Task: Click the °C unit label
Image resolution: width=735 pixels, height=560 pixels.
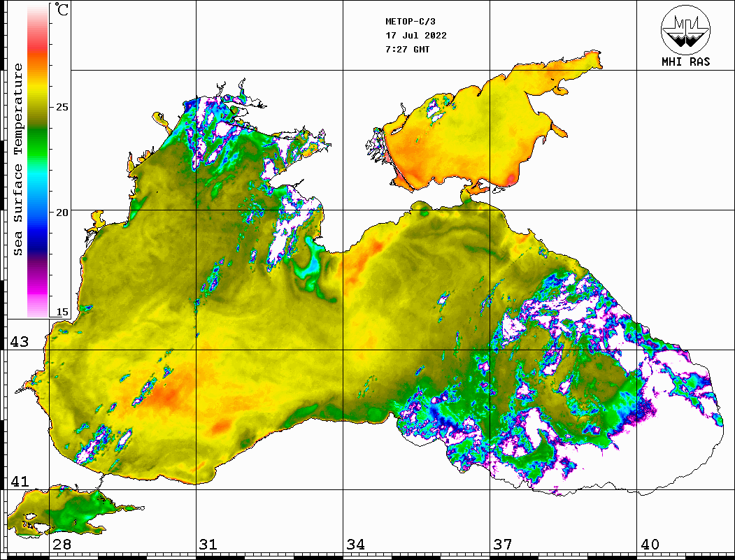Action: coord(62,9)
